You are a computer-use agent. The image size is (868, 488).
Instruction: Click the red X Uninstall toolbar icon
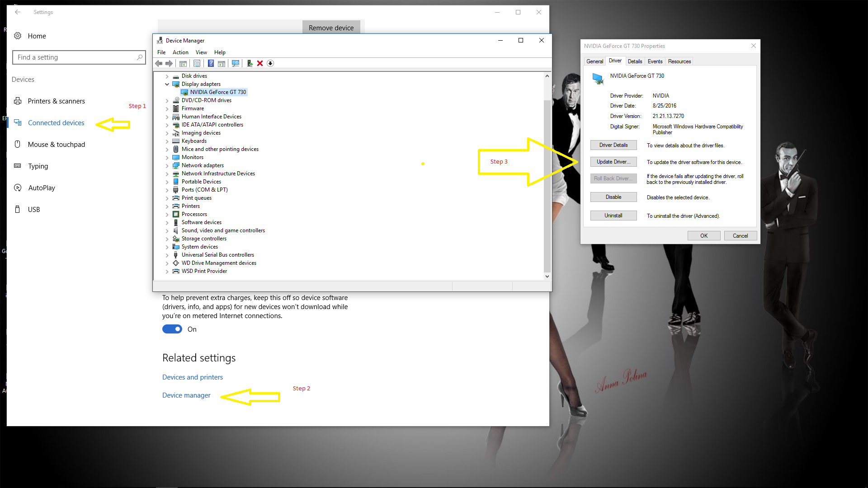point(260,63)
